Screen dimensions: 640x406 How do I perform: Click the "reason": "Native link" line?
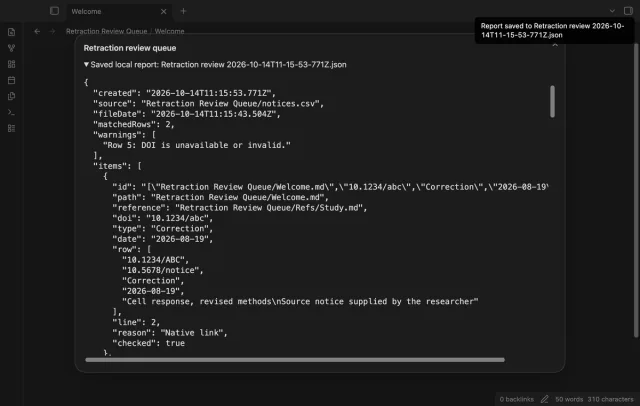coord(170,333)
